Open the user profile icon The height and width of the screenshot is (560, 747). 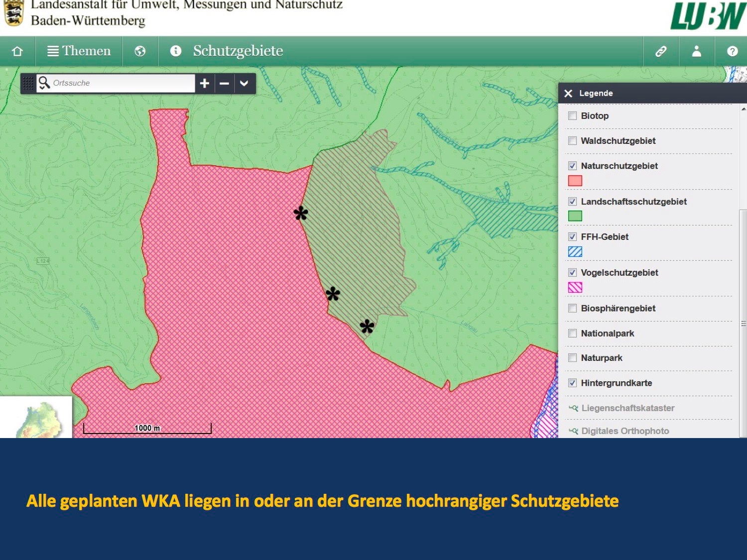(x=697, y=51)
